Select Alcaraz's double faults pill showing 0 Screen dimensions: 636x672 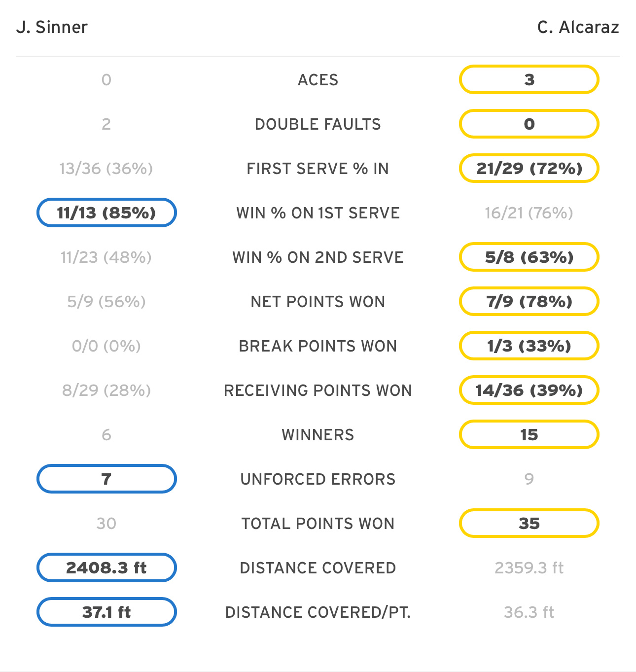pyautogui.click(x=529, y=124)
